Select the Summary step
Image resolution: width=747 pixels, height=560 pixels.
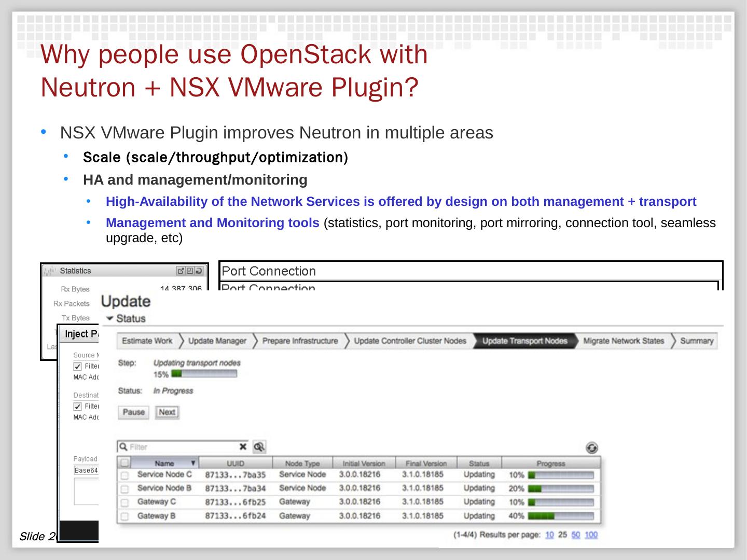(697, 341)
